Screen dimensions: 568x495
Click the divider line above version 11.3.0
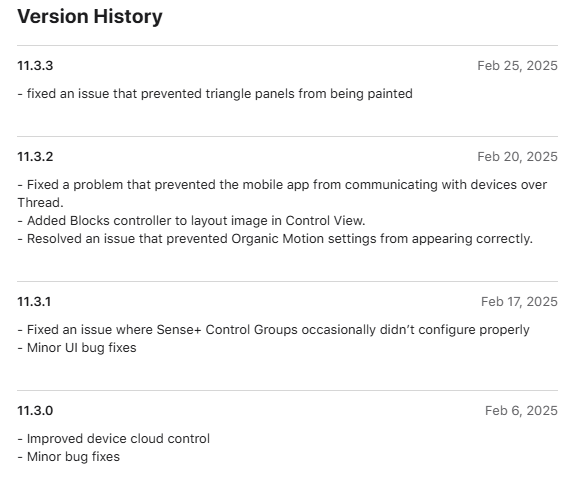click(x=287, y=391)
